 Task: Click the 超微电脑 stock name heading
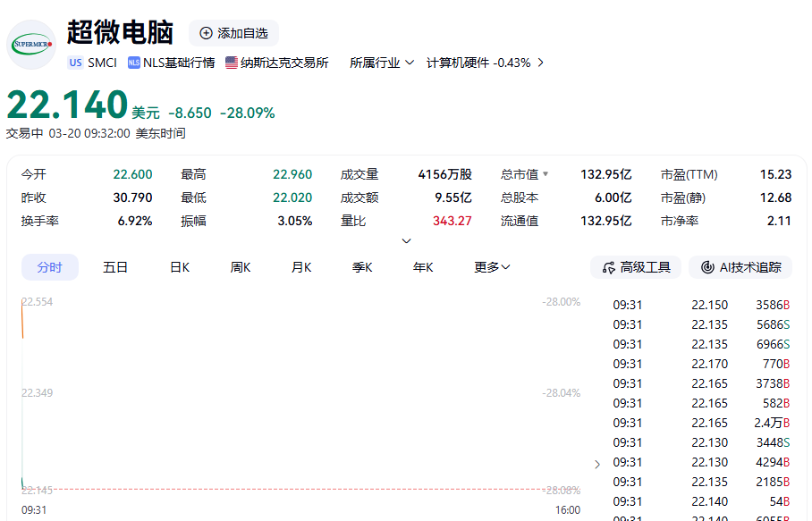[120, 32]
